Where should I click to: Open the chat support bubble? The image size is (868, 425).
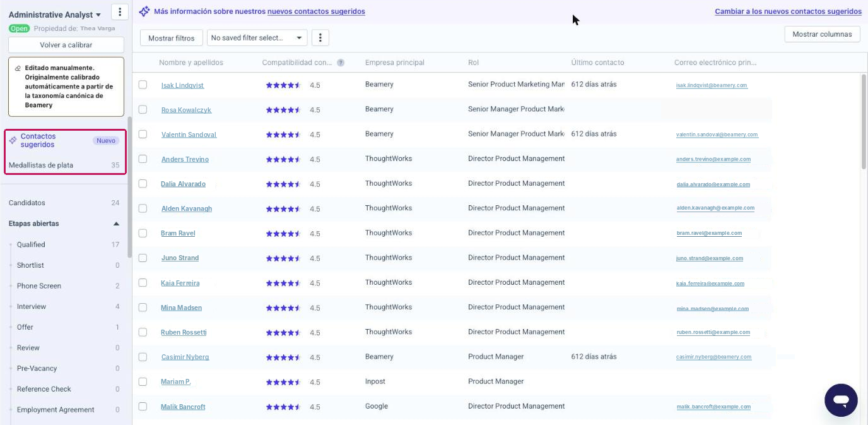pyautogui.click(x=841, y=400)
